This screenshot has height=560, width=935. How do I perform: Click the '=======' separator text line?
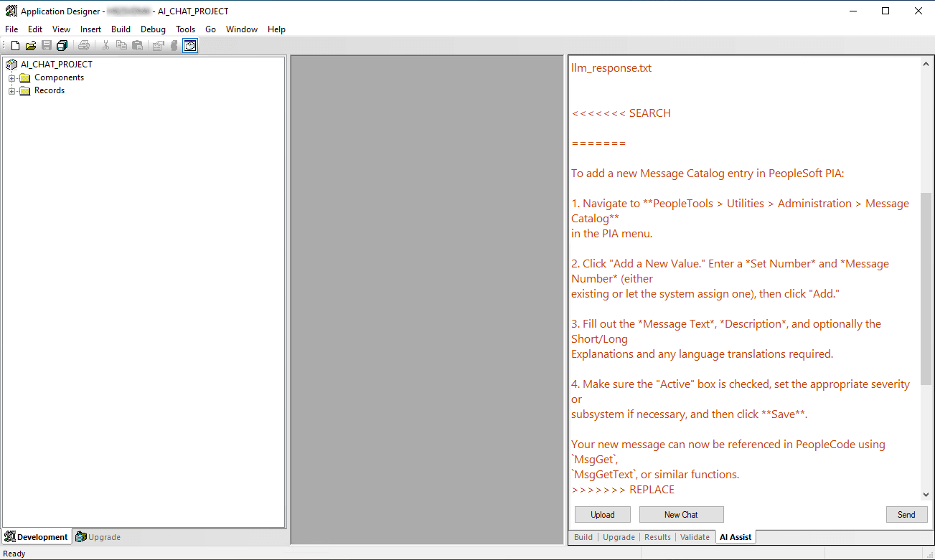(598, 143)
